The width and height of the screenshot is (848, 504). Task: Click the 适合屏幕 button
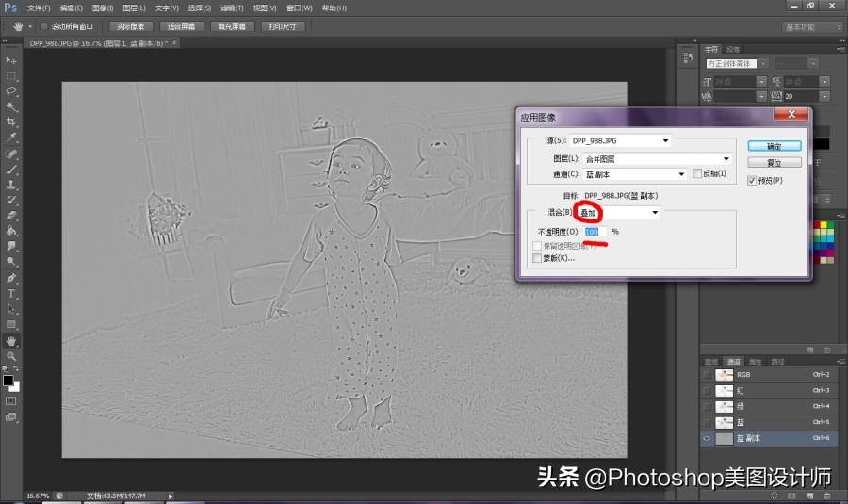(181, 26)
